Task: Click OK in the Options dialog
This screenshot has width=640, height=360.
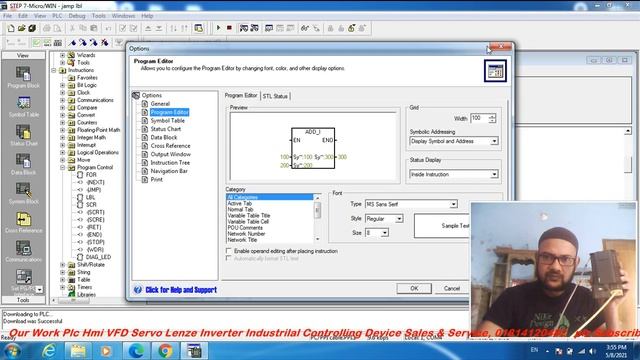Action: point(414,289)
